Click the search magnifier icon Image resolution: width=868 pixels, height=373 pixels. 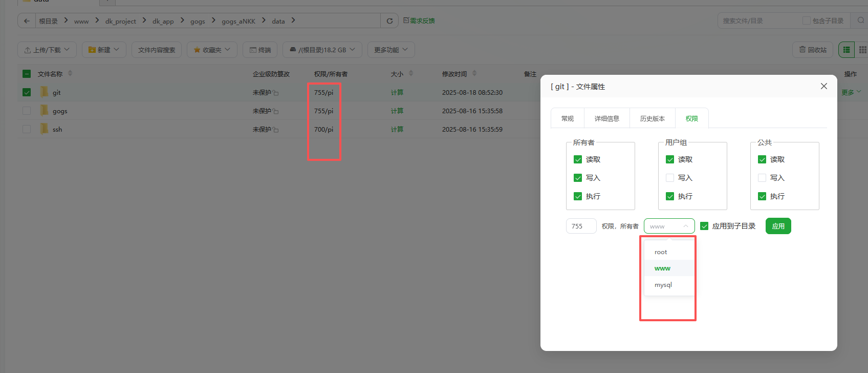[860, 20]
